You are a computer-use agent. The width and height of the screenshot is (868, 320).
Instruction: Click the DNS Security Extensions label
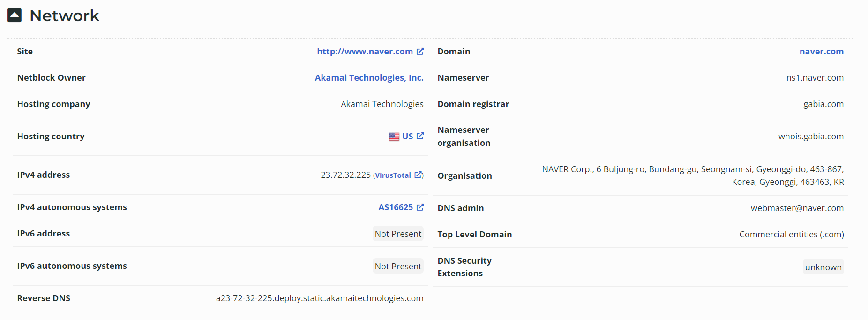464,267
